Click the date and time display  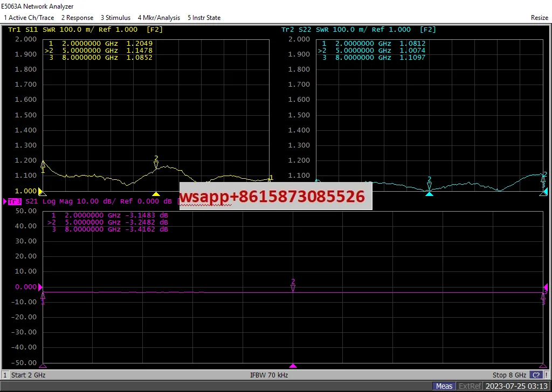point(517,386)
